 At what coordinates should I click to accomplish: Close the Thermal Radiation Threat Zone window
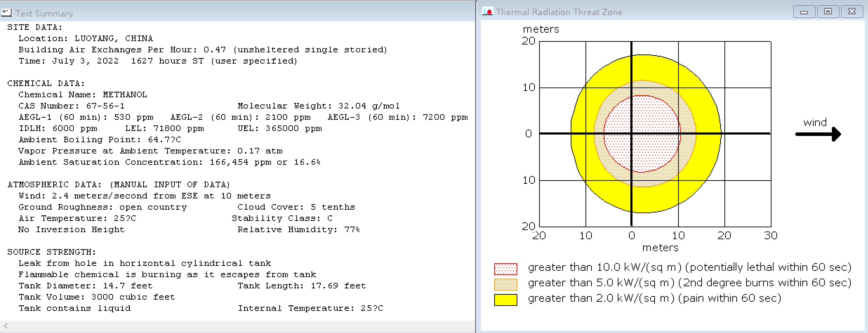[852, 12]
